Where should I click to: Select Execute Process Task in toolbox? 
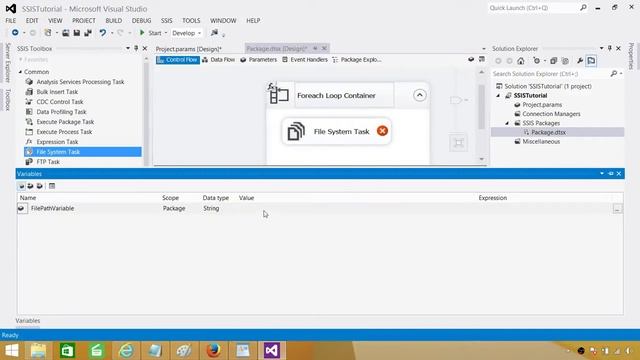point(64,132)
